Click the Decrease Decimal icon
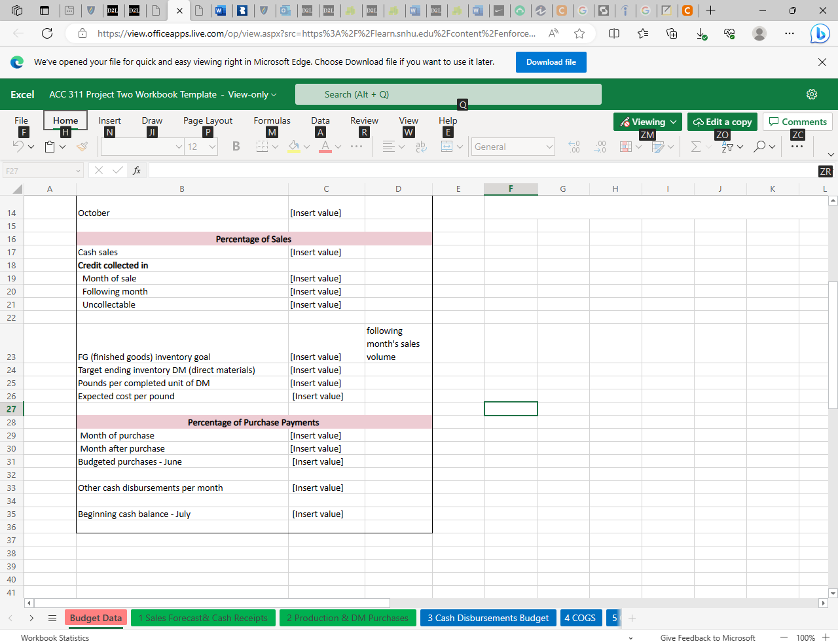Screen dimensions: 838x644 [x=574, y=147]
